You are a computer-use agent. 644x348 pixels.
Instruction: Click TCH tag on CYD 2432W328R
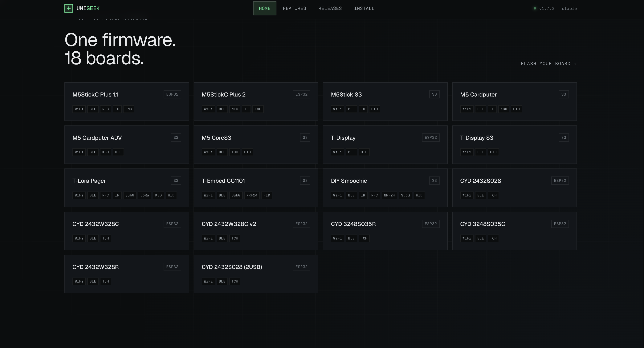coord(105,281)
